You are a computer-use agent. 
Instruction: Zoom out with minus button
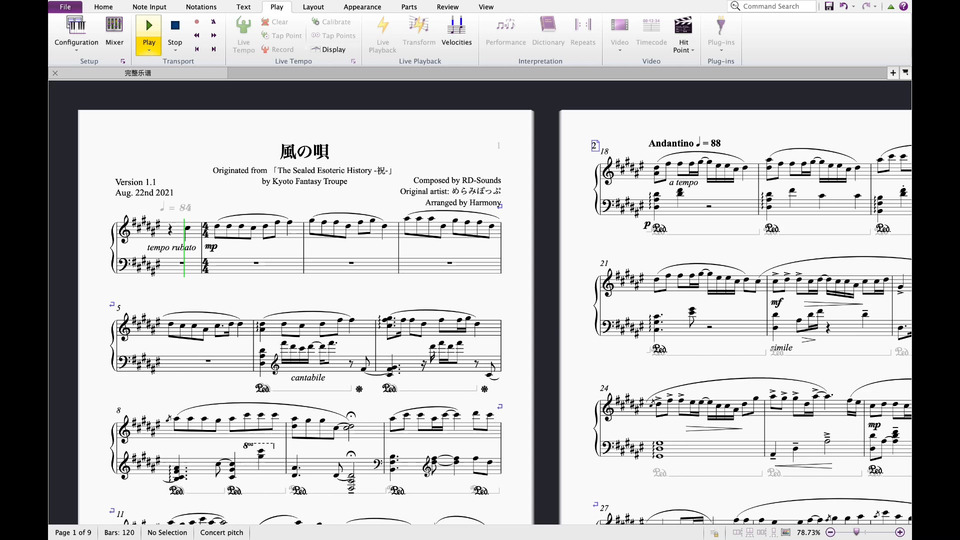pos(830,533)
